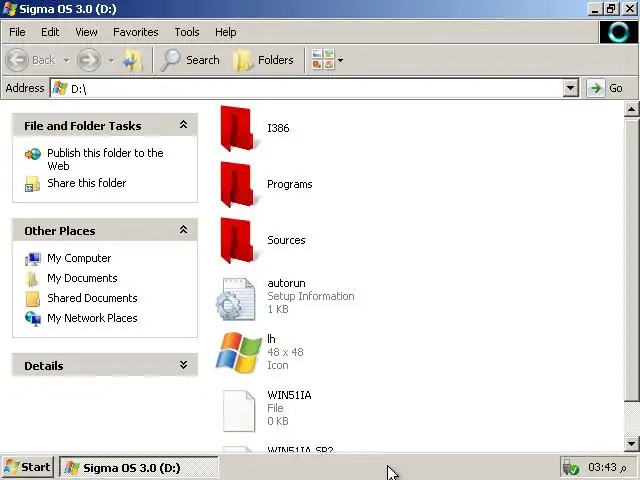The width and height of the screenshot is (640, 480).
Task: Click the Go button
Action: [606, 88]
